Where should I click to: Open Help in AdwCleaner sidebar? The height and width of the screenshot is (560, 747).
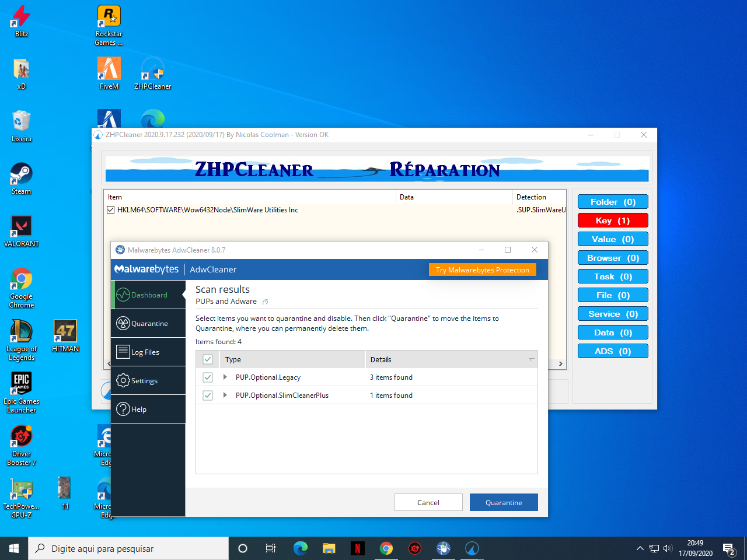[148, 409]
